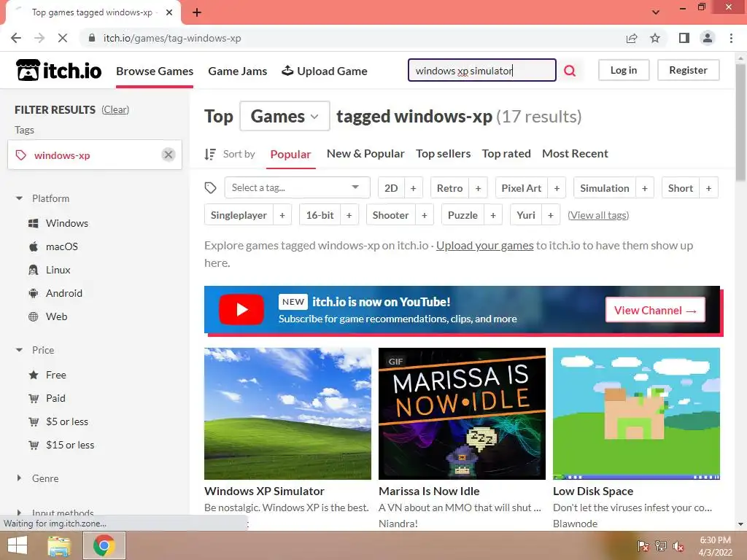Open the Select a tag dropdown
Image resolution: width=747 pixels, height=560 pixels.
(x=297, y=187)
